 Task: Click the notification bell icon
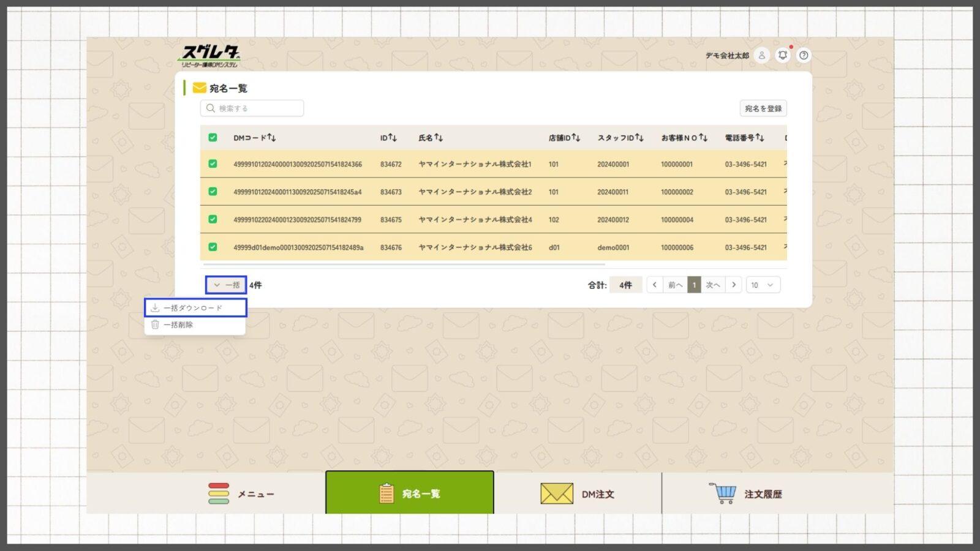click(x=783, y=55)
